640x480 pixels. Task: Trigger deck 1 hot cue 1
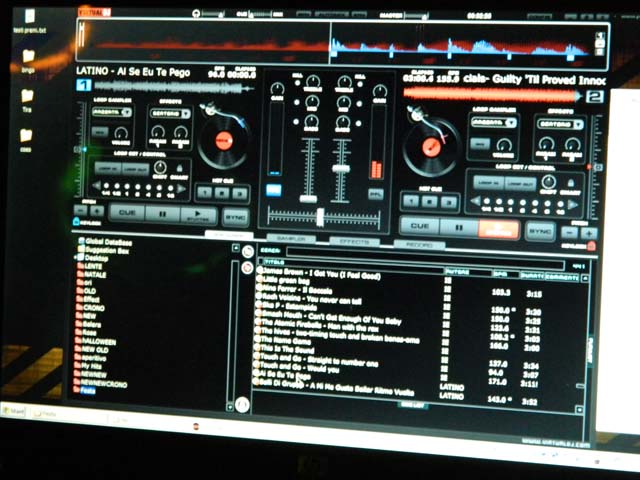(x=205, y=192)
